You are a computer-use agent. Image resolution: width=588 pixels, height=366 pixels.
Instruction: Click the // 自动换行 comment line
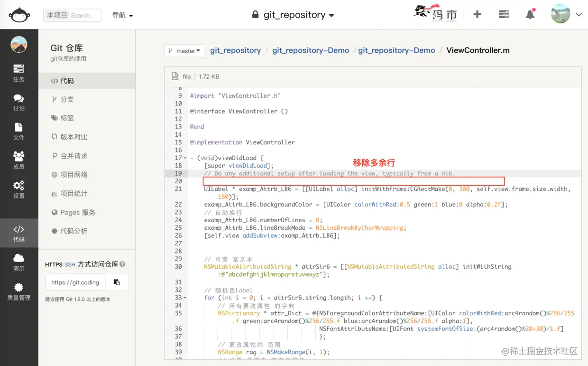pos(223,212)
